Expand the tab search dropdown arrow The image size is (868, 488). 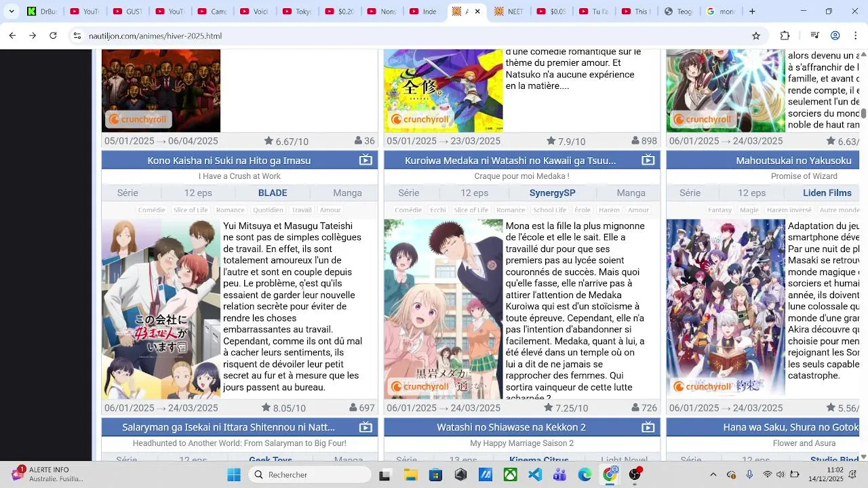coord(12,12)
